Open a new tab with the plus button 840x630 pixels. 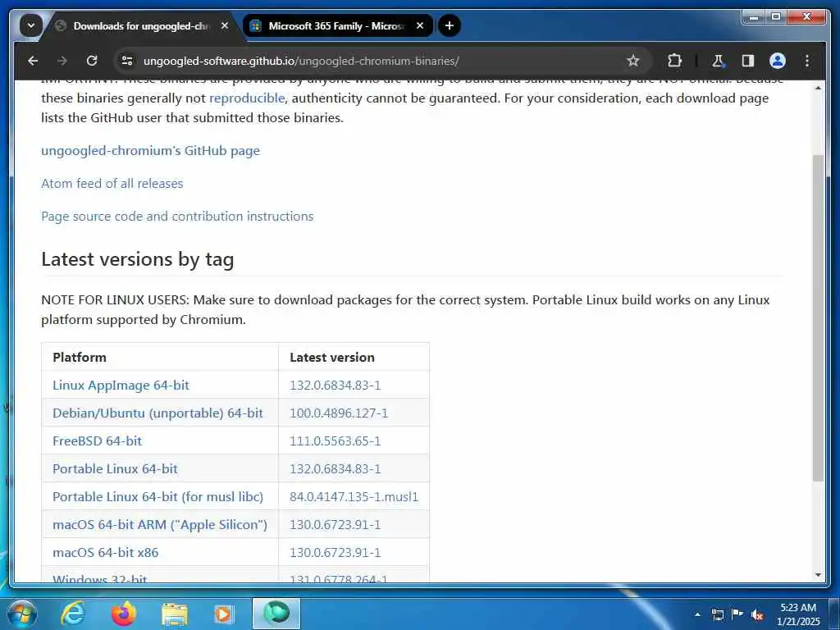[450, 25]
